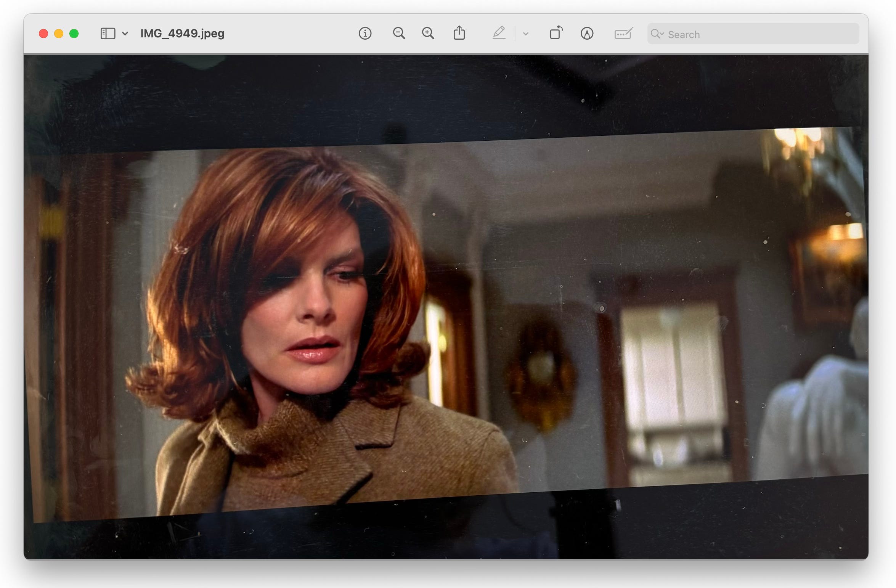Image resolution: width=896 pixels, height=588 pixels.
Task: Open search options magnifier dropdown
Action: pyautogui.click(x=657, y=34)
